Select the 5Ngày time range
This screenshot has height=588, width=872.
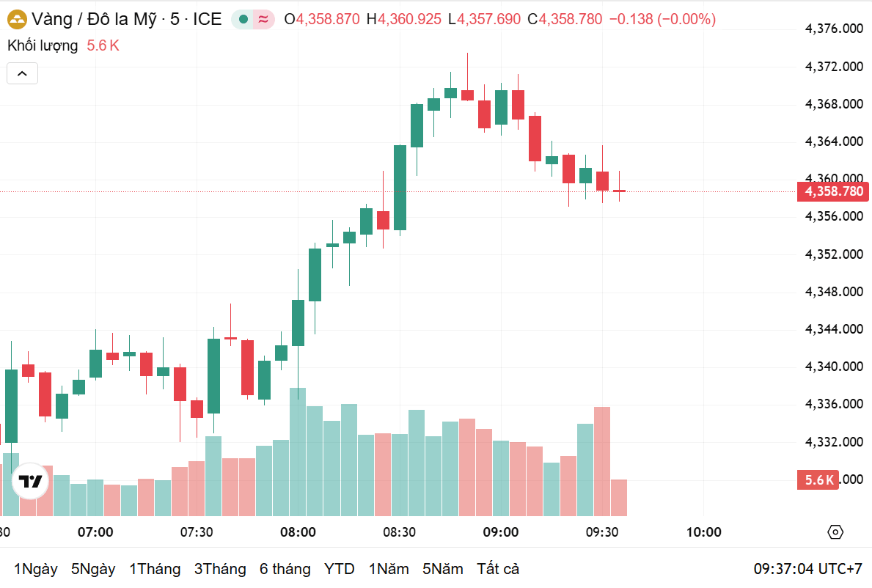point(93,569)
